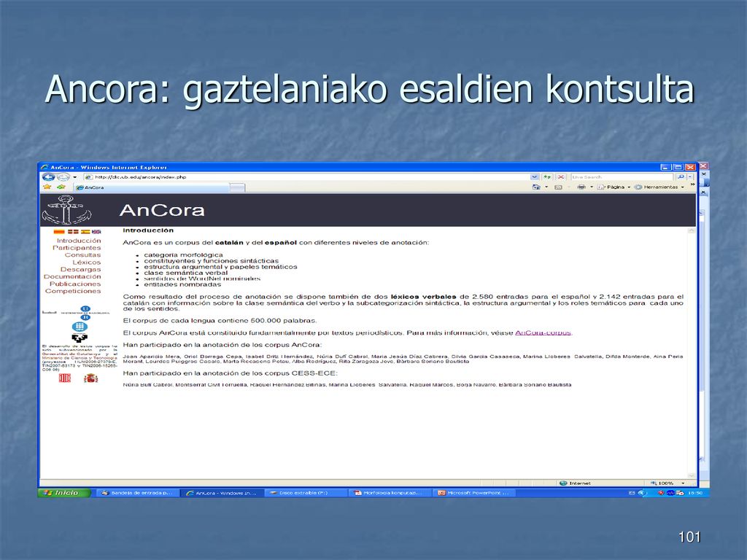The width and height of the screenshot is (747, 560).
Task: Go back with the IE Back arrow
Action: (49, 177)
